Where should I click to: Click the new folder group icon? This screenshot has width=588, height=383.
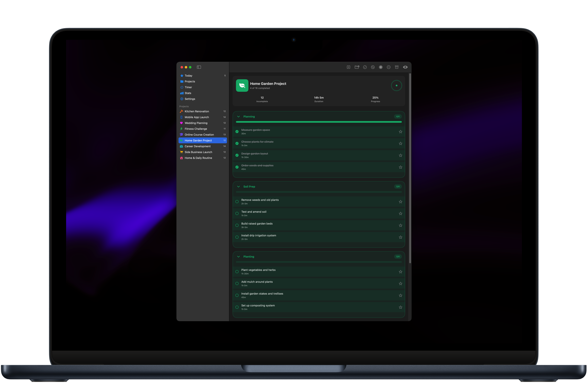[x=357, y=67]
